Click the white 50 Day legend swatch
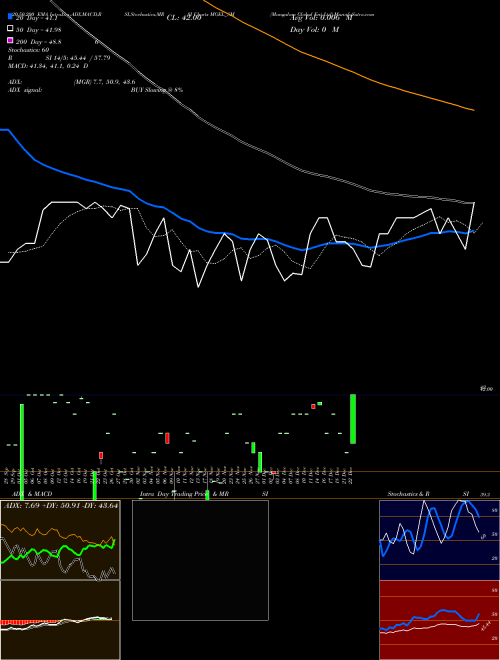Image resolution: width=500 pixels, height=660 pixels. click(x=10, y=29)
